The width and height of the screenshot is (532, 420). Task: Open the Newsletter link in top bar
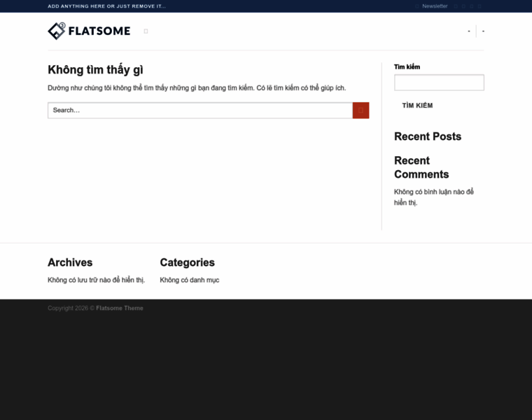tap(434, 6)
